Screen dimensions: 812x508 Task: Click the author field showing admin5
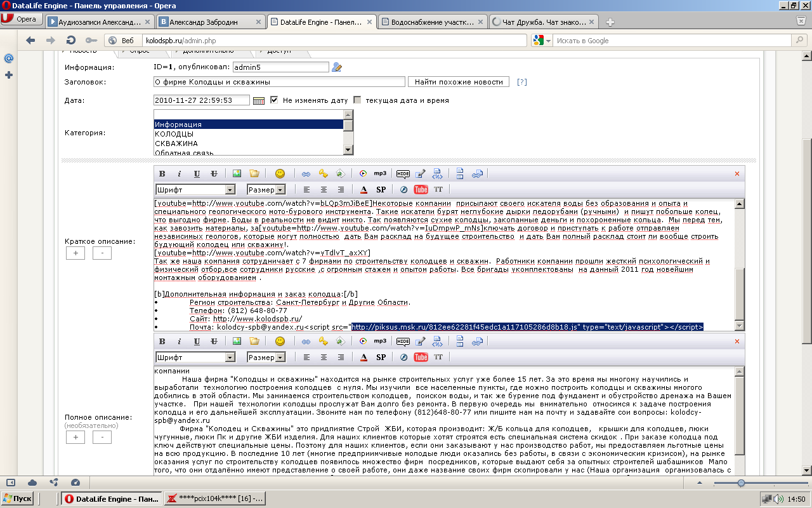tap(280, 67)
